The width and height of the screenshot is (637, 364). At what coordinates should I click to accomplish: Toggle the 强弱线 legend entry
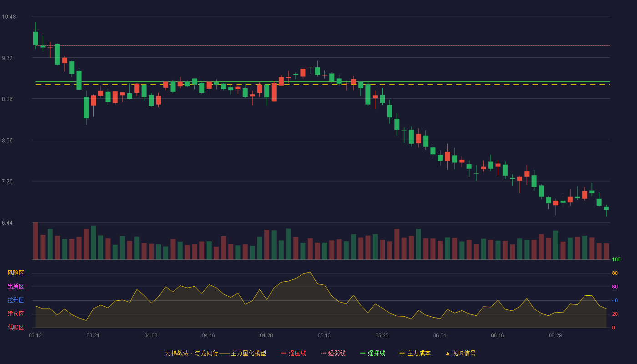(x=333, y=353)
